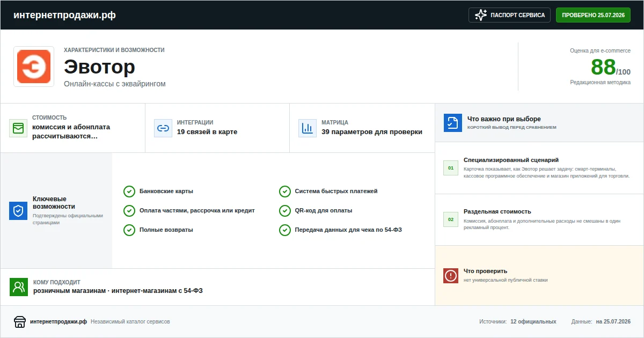Click the 12 официальных sources value
Image resolution: width=644 pixels, height=338 pixels.
click(533, 322)
